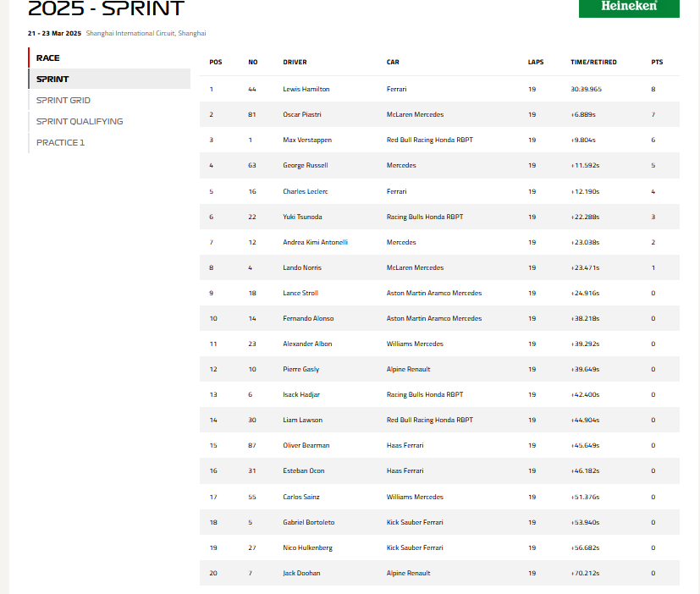Open the Sprint Qualifying tab
Image resolution: width=700 pixels, height=594 pixels.
click(80, 121)
